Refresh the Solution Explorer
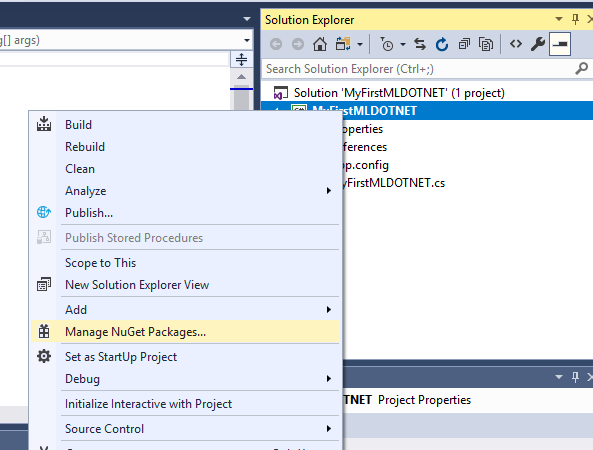Image resolution: width=593 pixels, height=450 pixels. coord(442,44)
